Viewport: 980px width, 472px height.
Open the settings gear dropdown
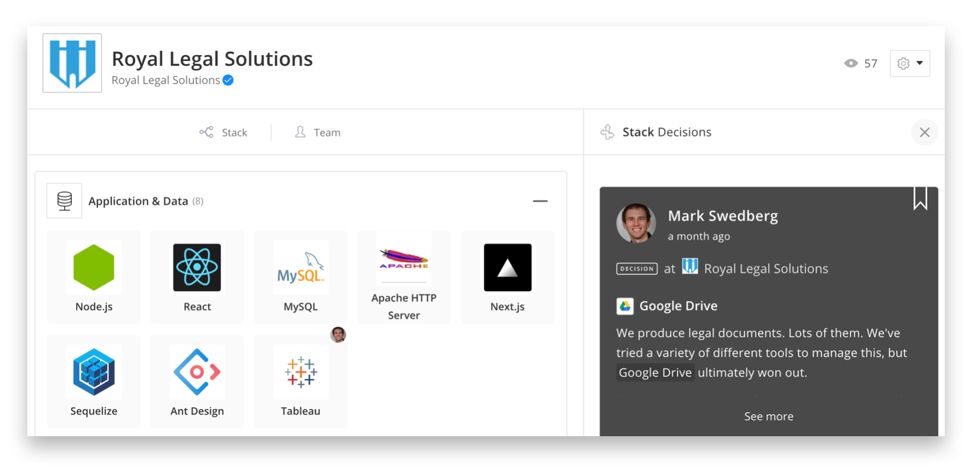tap(909, 63)
